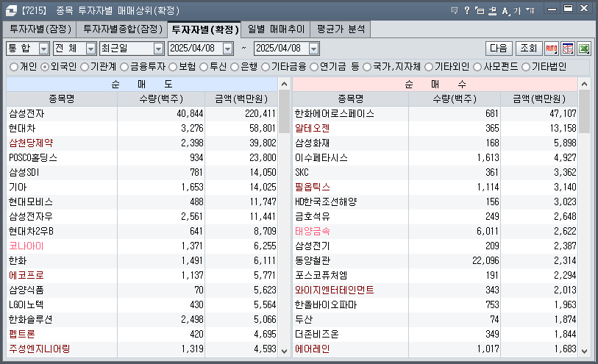
Task: Select the 기관계 radio button
Action: tap(85, 67)
